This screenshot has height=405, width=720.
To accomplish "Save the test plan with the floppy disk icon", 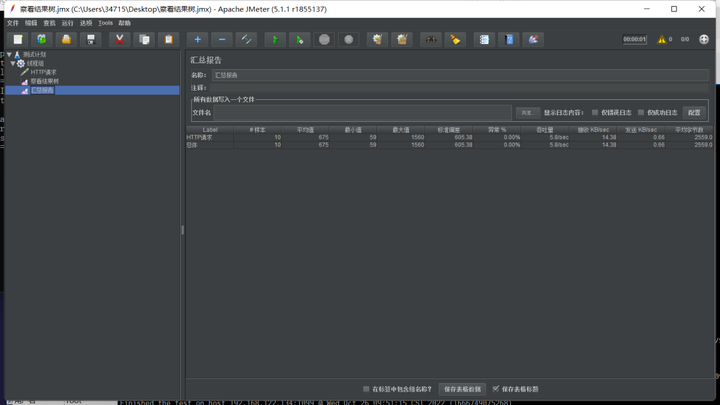I will (90, 39).
